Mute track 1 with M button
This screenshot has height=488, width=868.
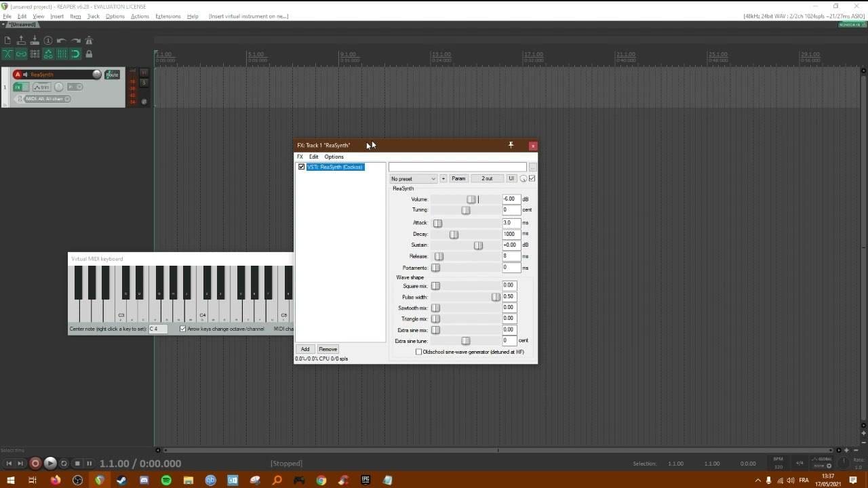tap(144, 73)
